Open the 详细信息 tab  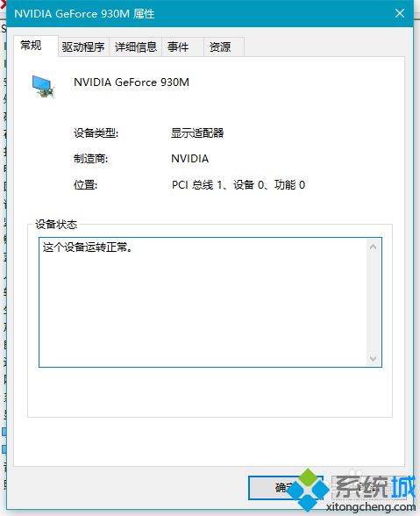click(x=136, y=47)
